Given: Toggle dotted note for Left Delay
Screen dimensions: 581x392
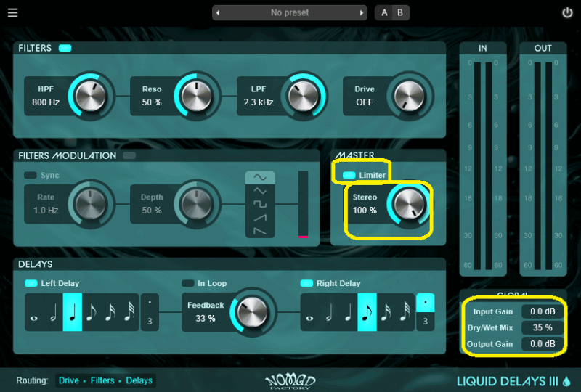Looking at the screenshot, I should 150,303.
